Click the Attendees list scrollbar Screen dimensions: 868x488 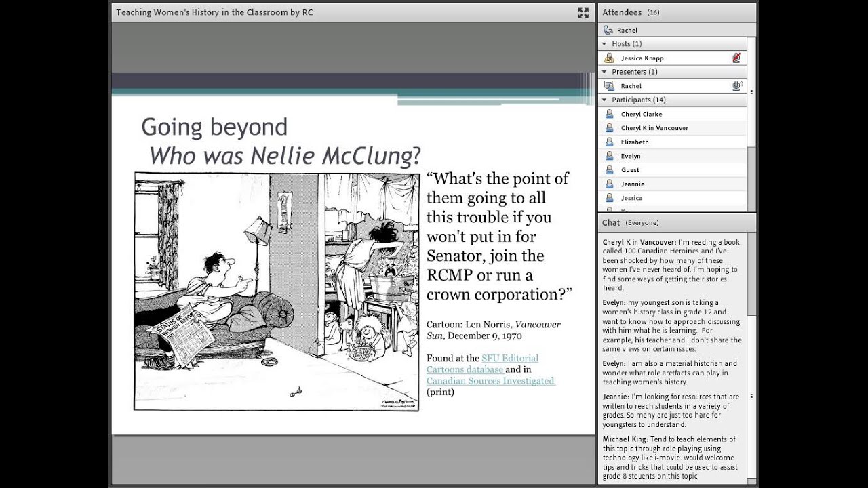tap(751, 124)
